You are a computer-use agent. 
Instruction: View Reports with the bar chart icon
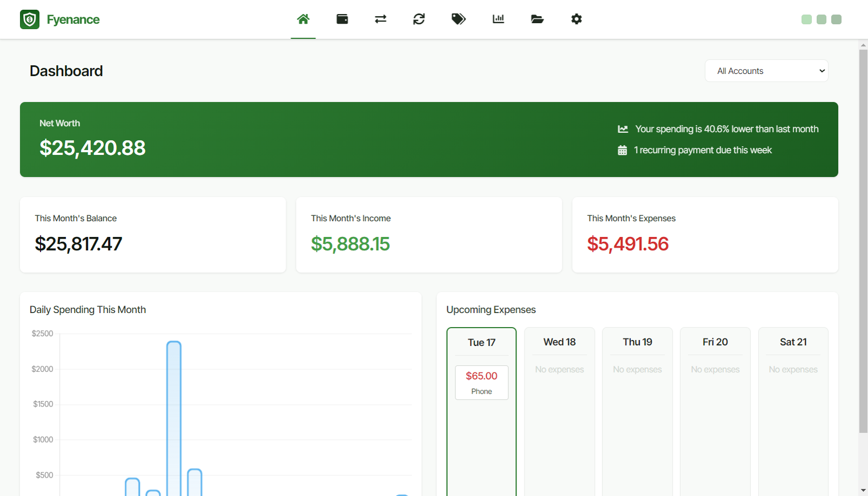click(x=497, y=19)
